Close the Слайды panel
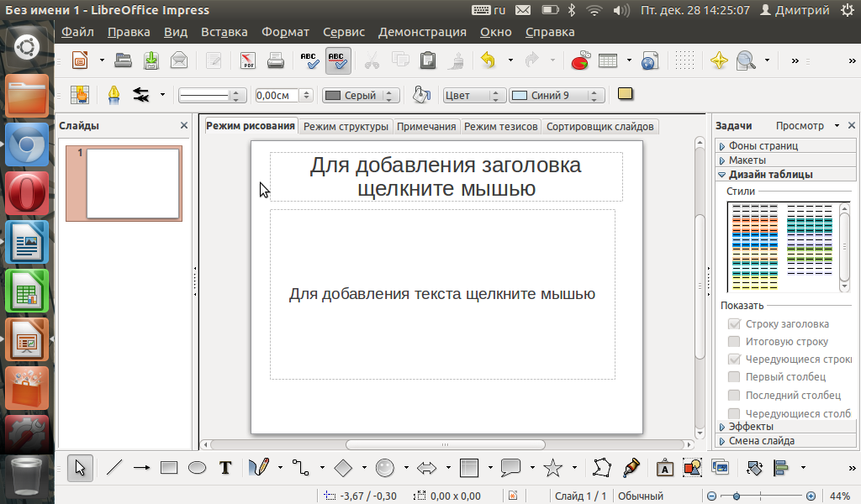Image resolution: width=861 pixels, height=504 pixels. 184,126
